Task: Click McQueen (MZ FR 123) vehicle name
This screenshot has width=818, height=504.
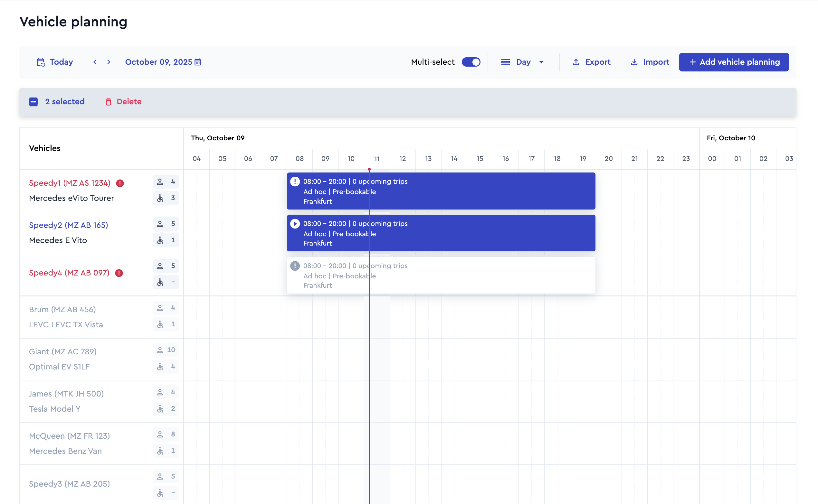Action: point(69,436)
